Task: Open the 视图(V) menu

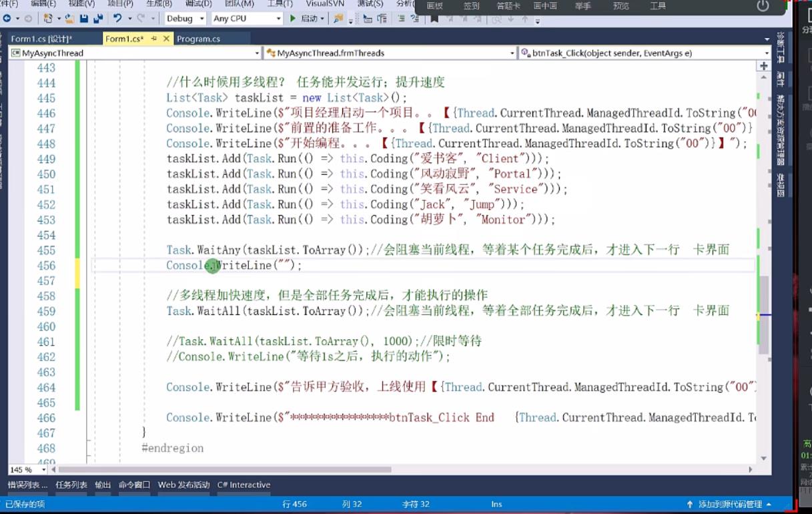Action: coord(81,4)
